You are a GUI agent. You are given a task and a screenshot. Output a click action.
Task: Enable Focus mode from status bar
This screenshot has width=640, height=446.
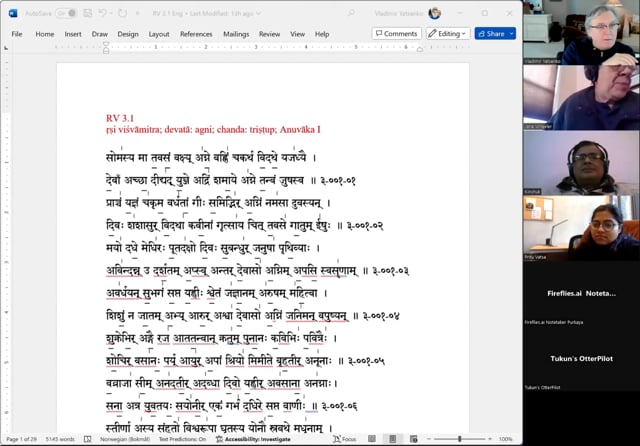345,439
